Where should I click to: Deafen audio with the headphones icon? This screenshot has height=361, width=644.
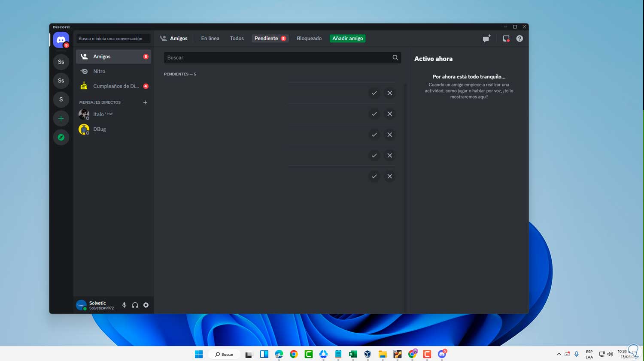click(135, 305)
